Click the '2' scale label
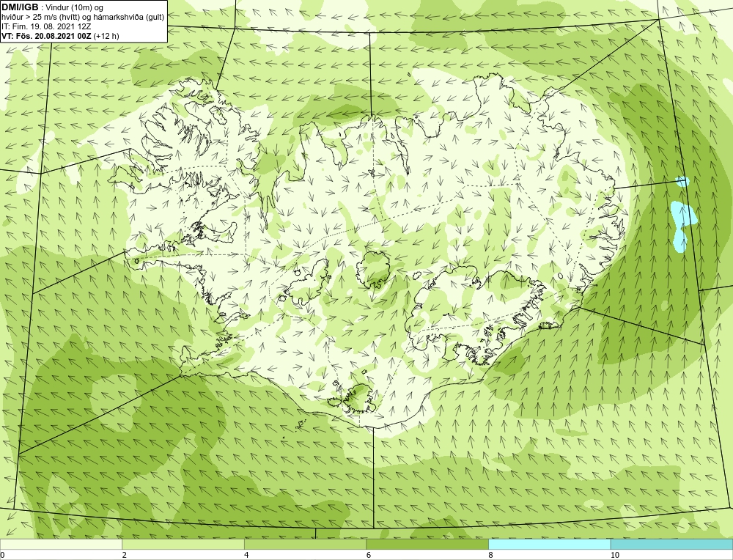 click(125, 555)
